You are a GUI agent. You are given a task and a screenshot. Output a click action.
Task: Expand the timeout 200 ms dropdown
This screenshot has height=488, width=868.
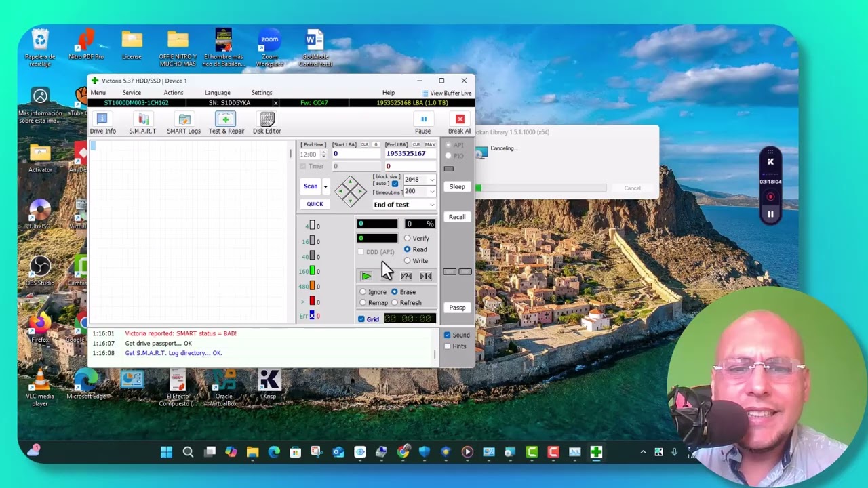(x=432, y=192)
